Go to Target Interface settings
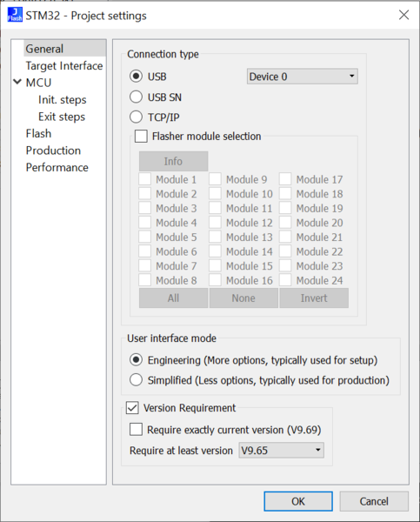 tap(64, 66)
